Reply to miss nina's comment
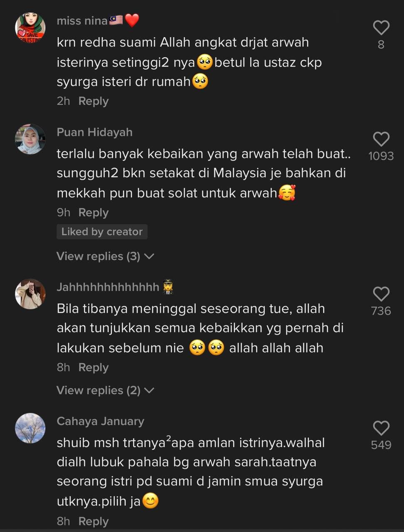 point(94,101)
